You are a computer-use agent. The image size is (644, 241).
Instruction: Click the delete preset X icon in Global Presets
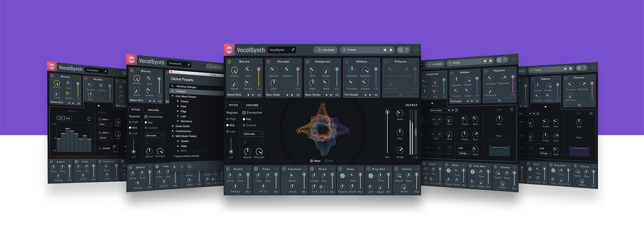tap(182, 166)
